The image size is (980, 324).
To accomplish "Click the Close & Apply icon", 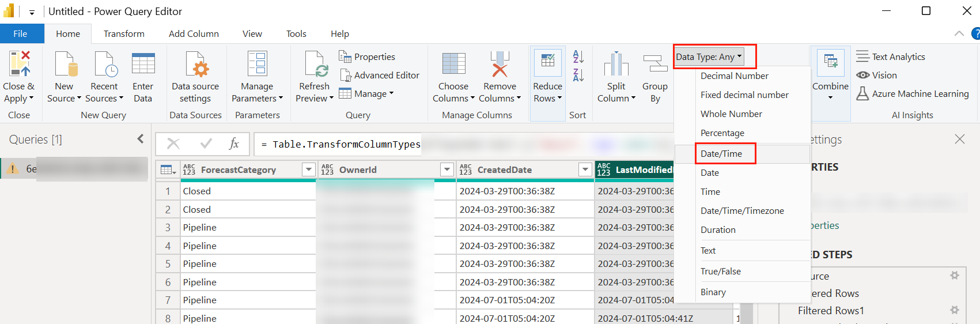I will 19,63.
